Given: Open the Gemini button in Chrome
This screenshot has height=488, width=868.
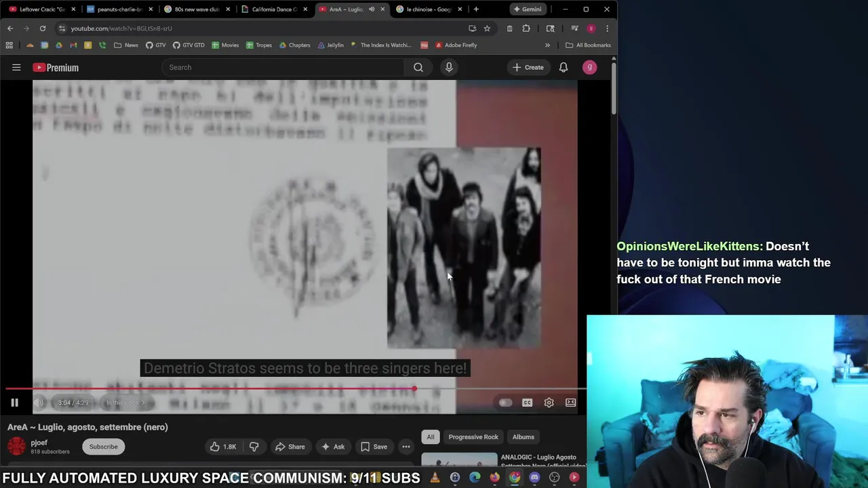Looking at the screenshot, I should pos(527,9).
